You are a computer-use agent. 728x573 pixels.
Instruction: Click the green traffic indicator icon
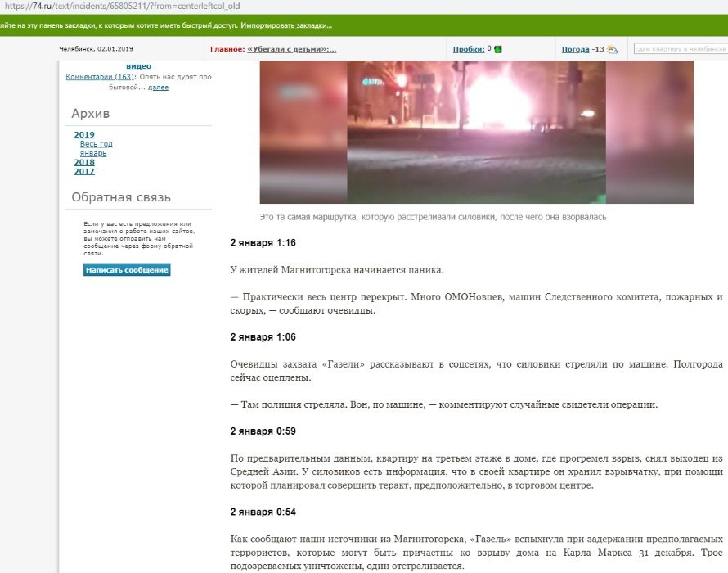[x=498, y=49]
